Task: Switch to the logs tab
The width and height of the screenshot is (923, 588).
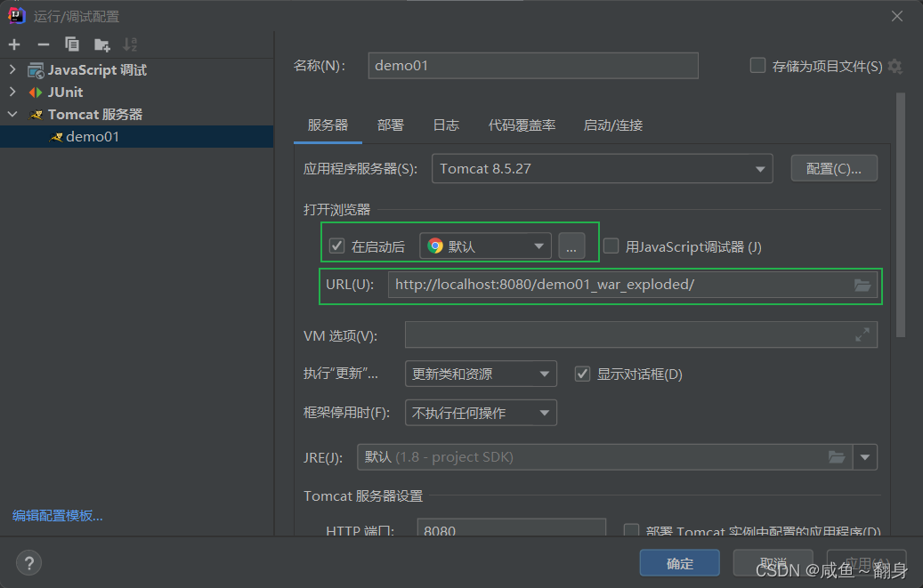Action: coord(446,125)
